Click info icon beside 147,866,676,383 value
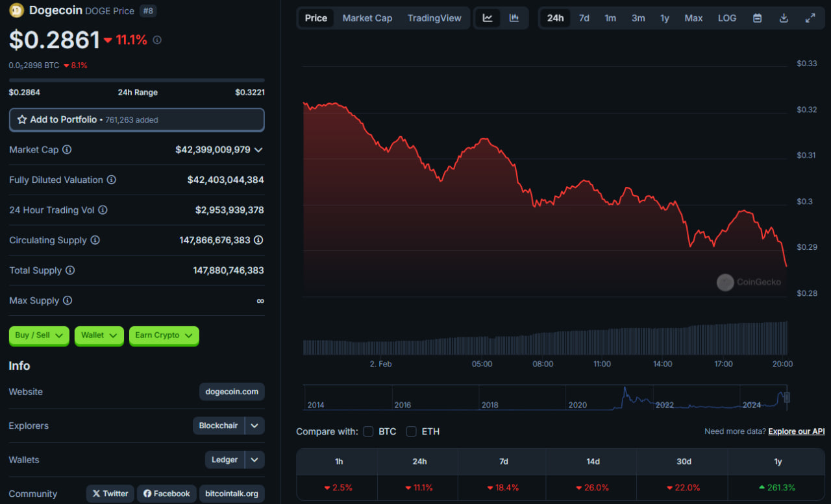The width and height of the screenshot is (831, 504). point(258,240)
